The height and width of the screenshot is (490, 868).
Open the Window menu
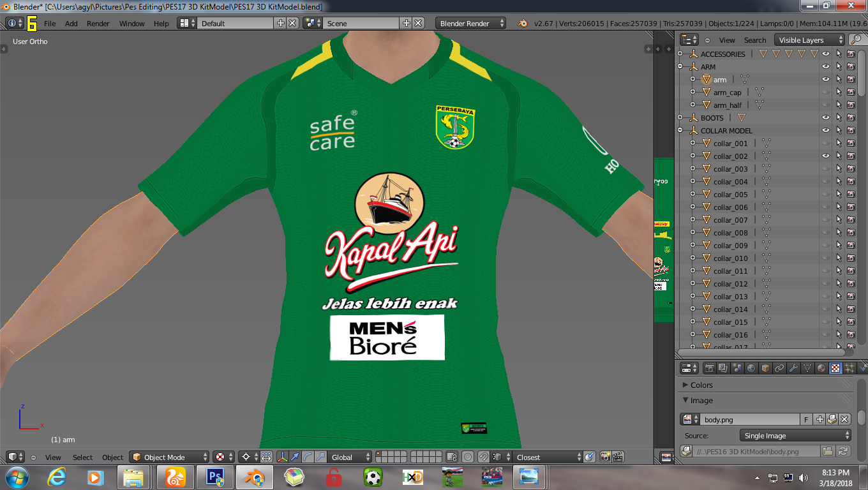point(132,23)
